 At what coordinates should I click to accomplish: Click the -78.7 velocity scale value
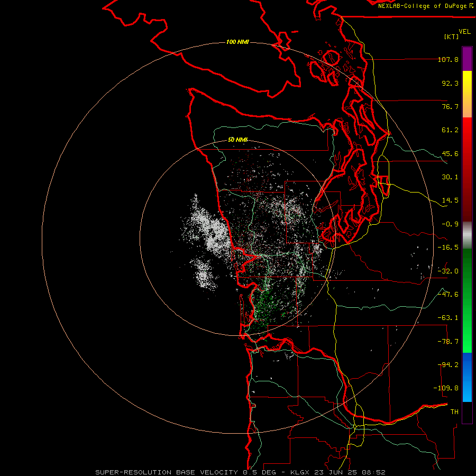point(448,342)
